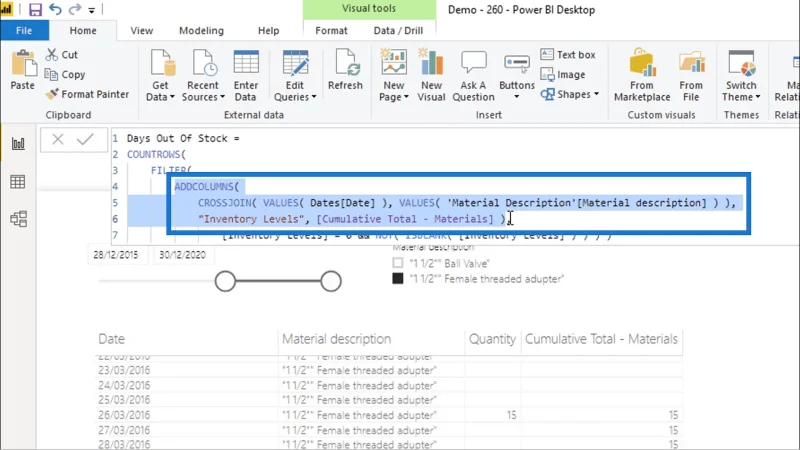Insert a New Visual
Viewport: 800px width, 450px height.
click(x=431, y=76)
